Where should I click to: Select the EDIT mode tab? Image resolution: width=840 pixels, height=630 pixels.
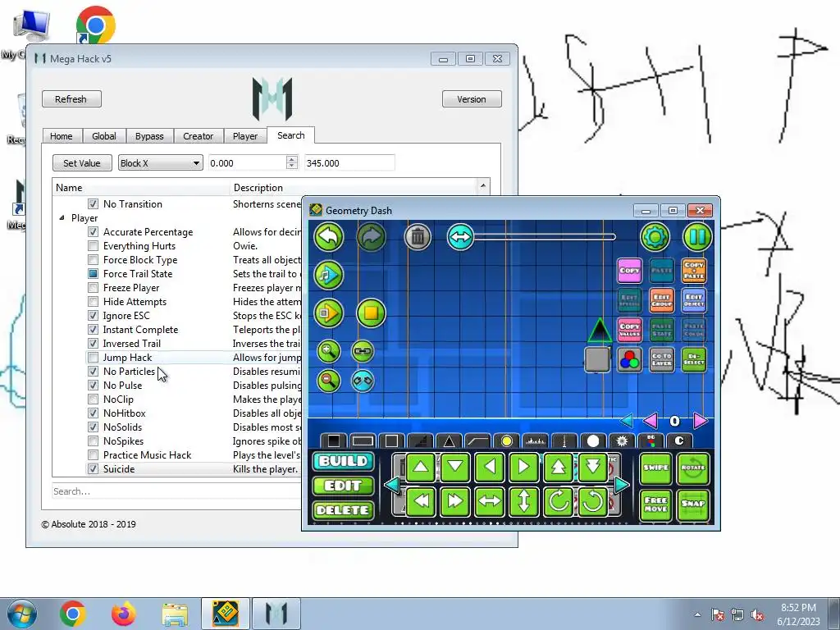pos(343,486)
